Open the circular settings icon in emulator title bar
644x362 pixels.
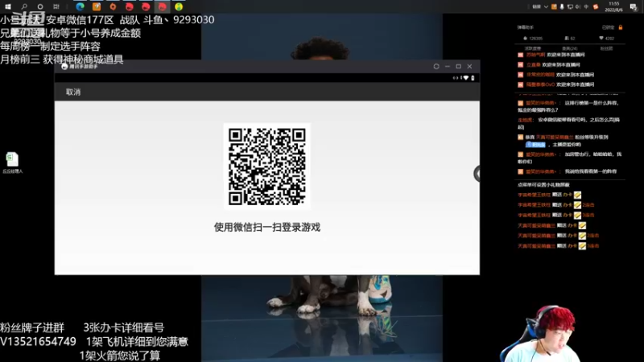pos(436,66)
